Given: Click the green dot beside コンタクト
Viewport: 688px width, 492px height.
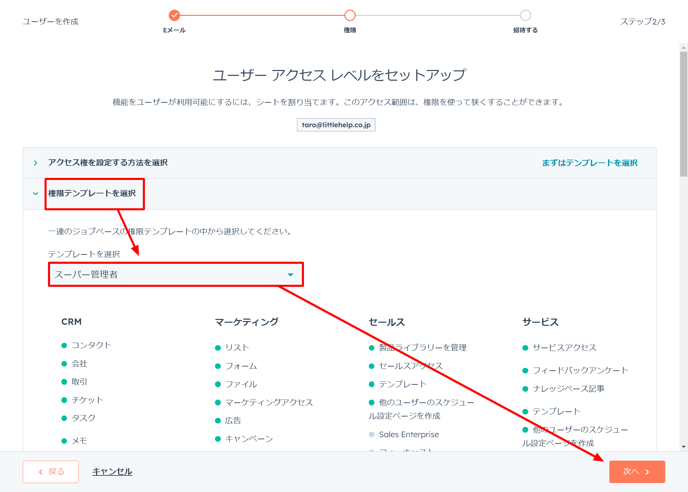Looking at the screenshot, I should (x=64, y=346).
